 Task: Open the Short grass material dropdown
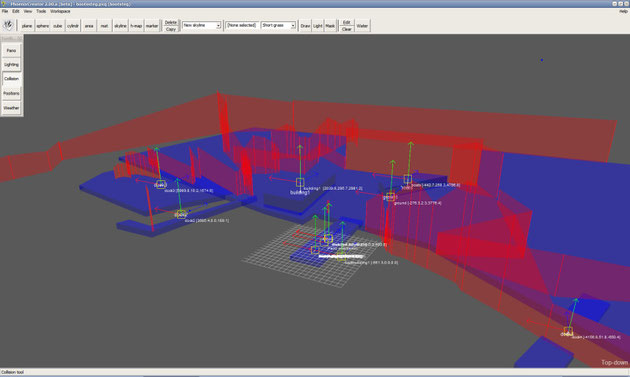[278, 25]
